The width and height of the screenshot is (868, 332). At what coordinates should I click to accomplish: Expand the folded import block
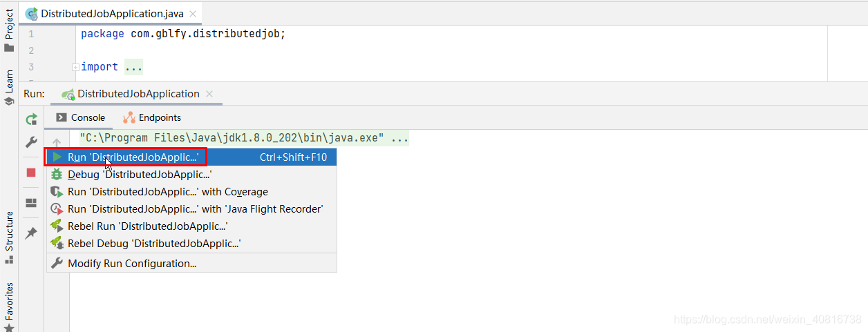coord(75,67)
